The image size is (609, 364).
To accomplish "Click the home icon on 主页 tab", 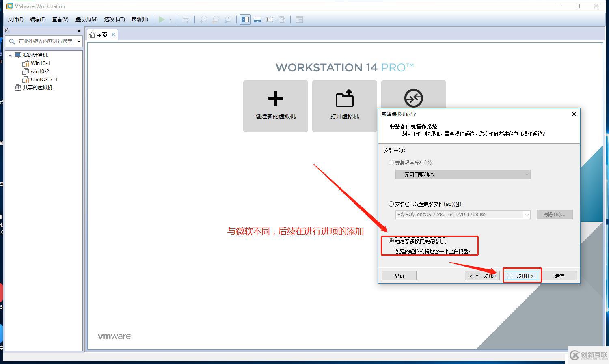I will (x=93, y=35).
